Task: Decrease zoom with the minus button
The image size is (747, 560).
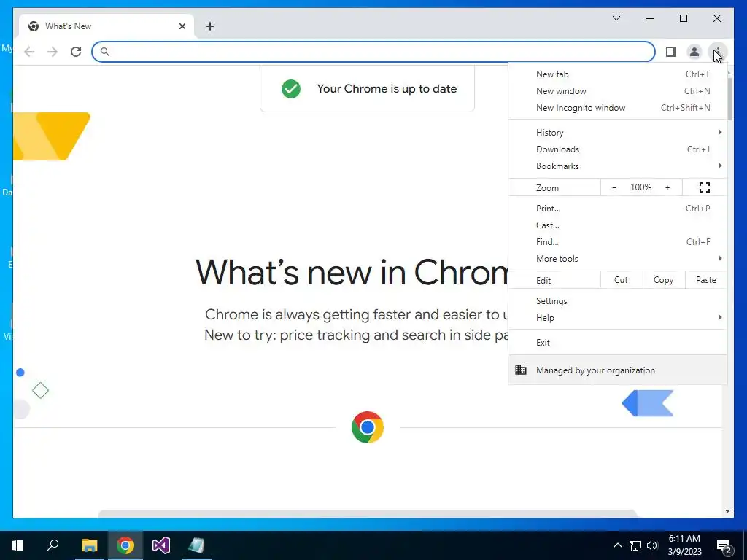Action: [614, 187]
